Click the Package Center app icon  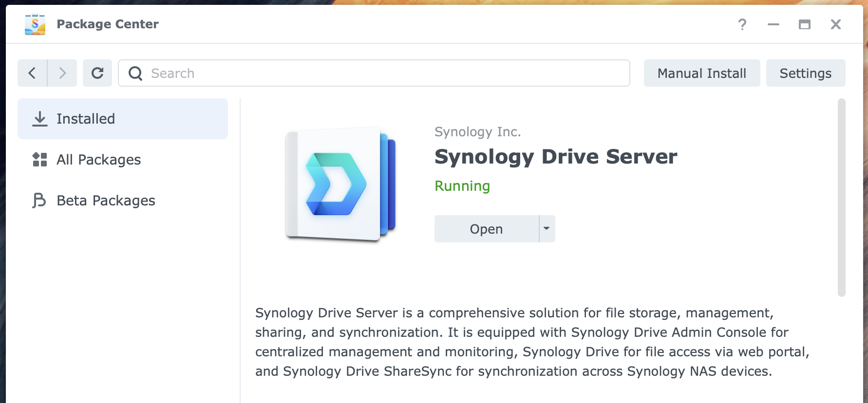pos(35,24)
